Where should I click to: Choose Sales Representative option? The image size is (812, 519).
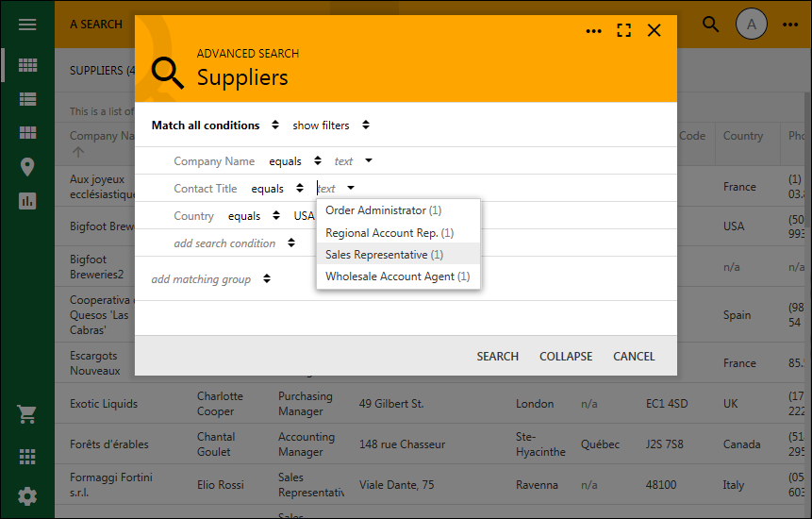point(398,255)
